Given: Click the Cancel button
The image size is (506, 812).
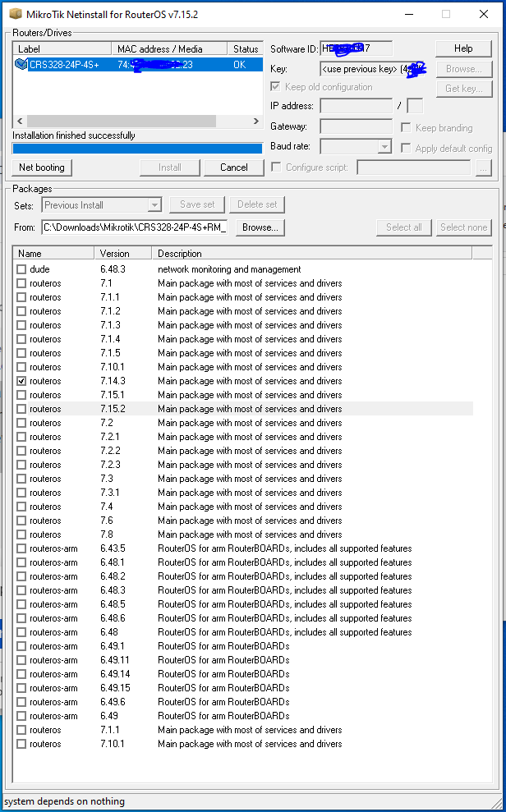Looking at the screenshot, I should tap(233, 167).
